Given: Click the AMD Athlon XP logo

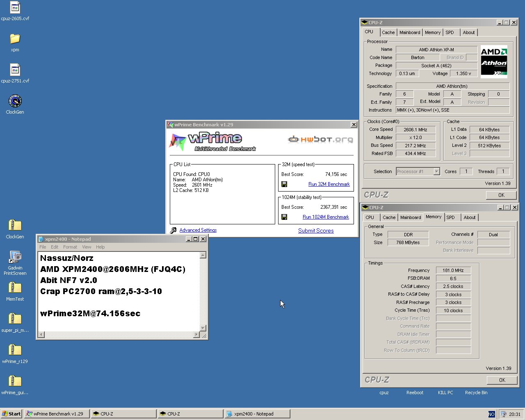Looking at the screenshot, I should pos(494,62).
